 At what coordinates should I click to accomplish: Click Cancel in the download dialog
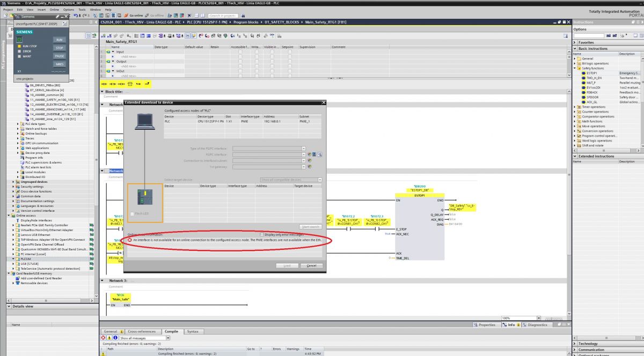tap(311, 265)
